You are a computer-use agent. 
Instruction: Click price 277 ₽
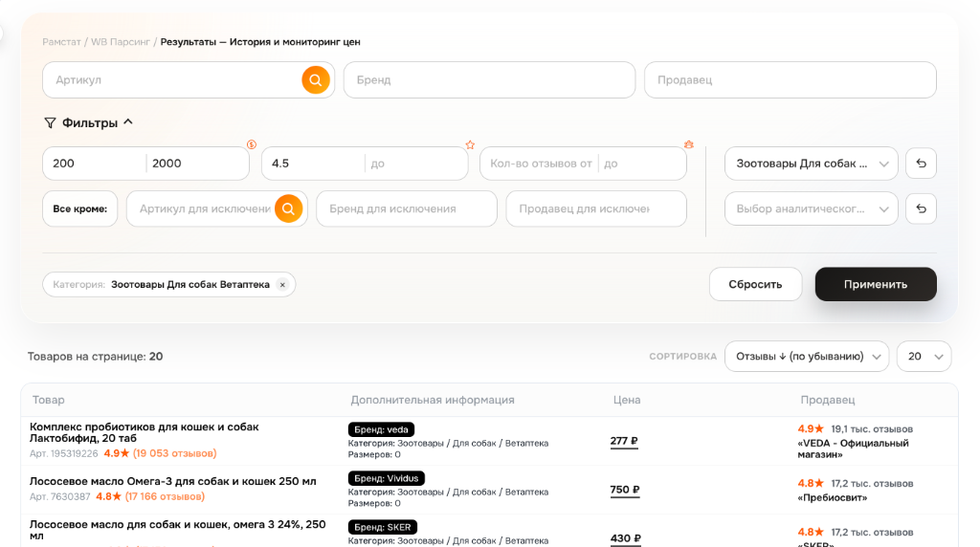point(624,441)
